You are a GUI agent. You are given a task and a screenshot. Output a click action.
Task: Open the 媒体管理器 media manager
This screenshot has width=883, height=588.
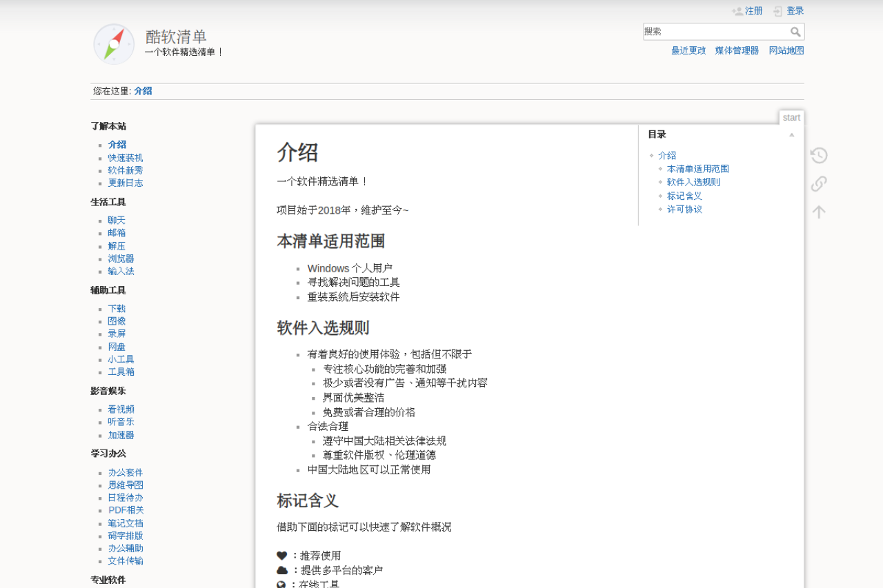point(736,50)
